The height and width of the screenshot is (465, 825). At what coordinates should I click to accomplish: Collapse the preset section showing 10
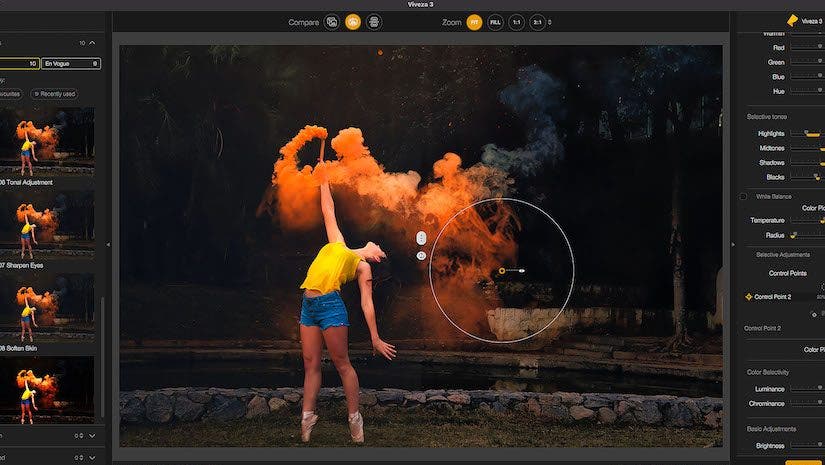click(93, 43)
